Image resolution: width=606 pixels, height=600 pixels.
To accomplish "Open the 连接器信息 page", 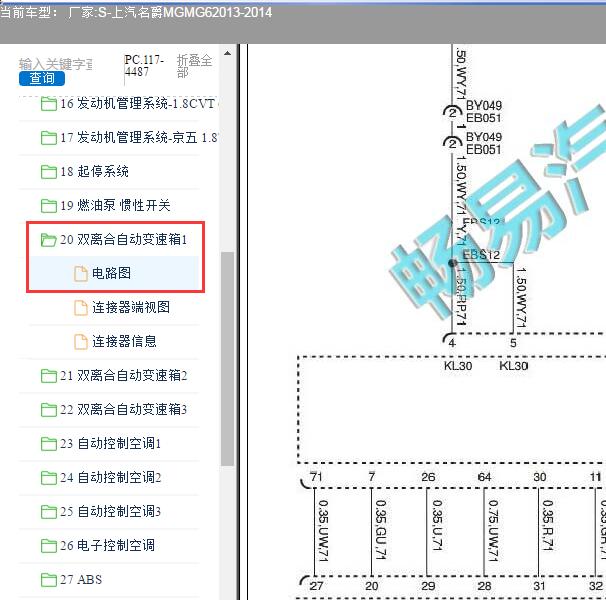I will 124,342.
